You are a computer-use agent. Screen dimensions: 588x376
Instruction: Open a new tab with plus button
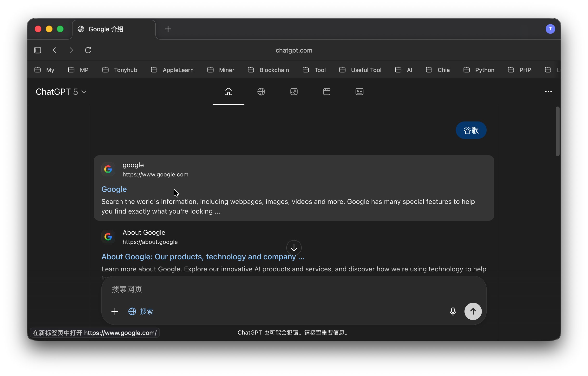coord(168,29)
